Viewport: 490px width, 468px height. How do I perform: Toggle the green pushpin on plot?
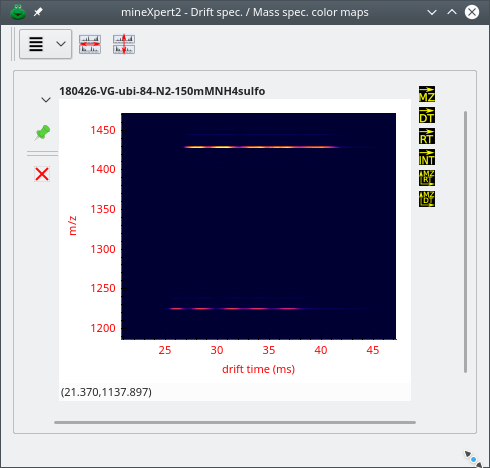click(x=42, y=133)
